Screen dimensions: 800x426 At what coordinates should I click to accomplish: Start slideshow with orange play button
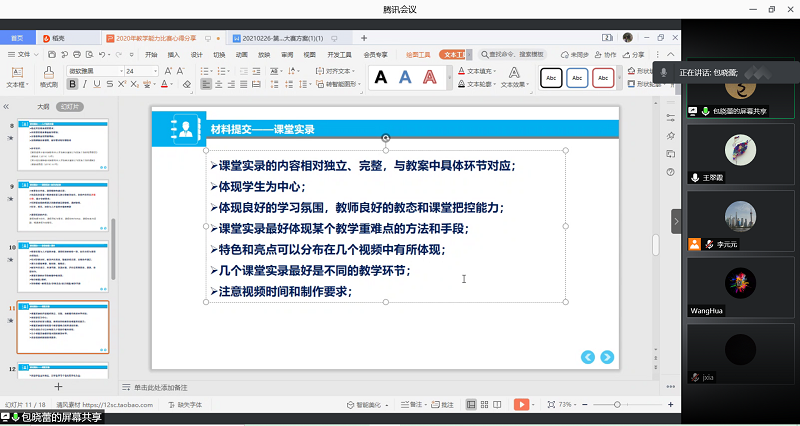tap(521, 404)
